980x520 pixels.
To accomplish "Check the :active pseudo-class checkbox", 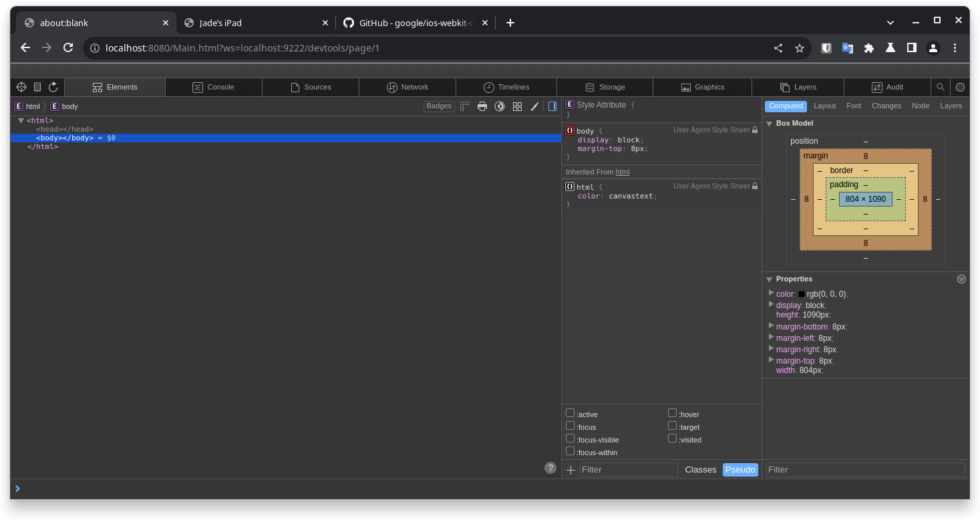I will [570, 413].
